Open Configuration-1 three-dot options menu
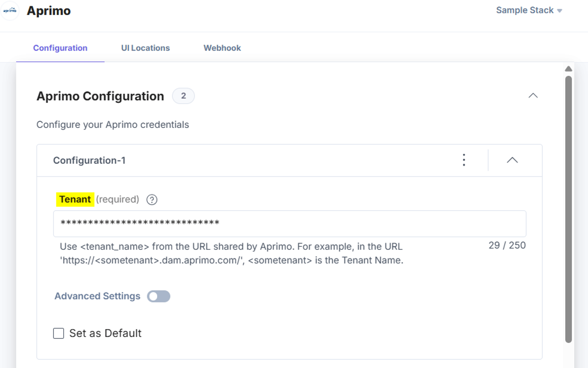Screen dimensions: 588x368 [x=464, y=160]
